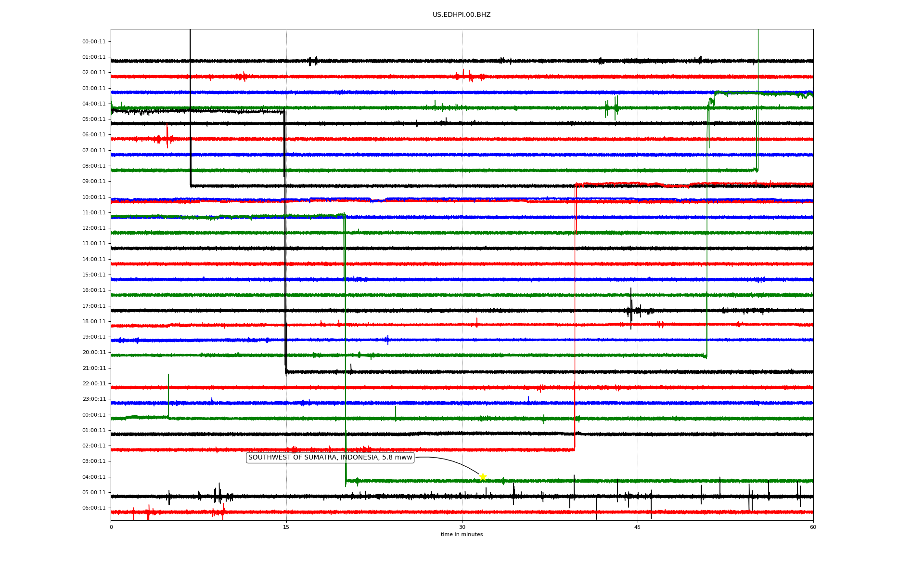Click the 09:00:11 time axis label

94,182
